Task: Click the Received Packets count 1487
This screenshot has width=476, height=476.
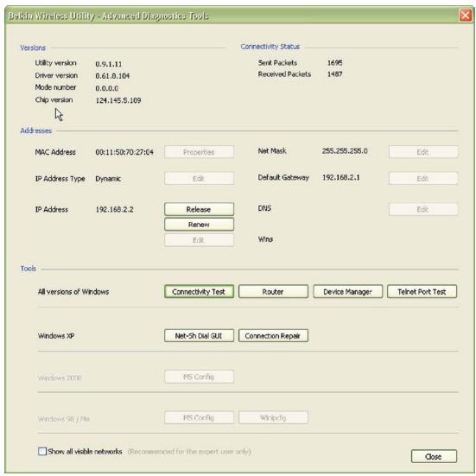Action: pyautogui.click(x=334, y=74)
